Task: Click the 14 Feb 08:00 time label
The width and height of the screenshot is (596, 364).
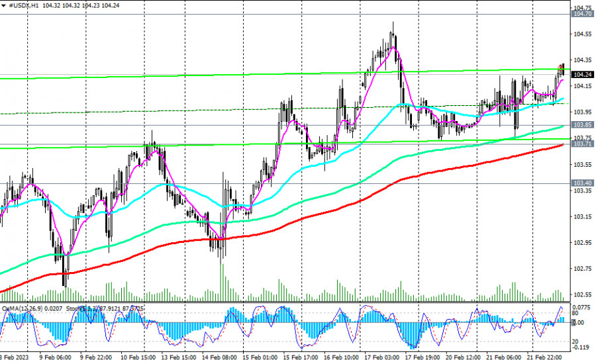Action: 219,357
